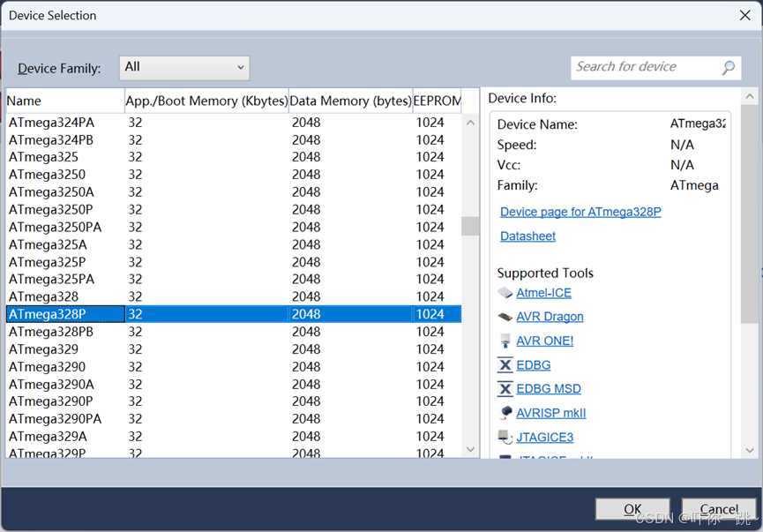763x532 pixels.
Task: Open the EDBG MSD link
Action: [549, 388]
